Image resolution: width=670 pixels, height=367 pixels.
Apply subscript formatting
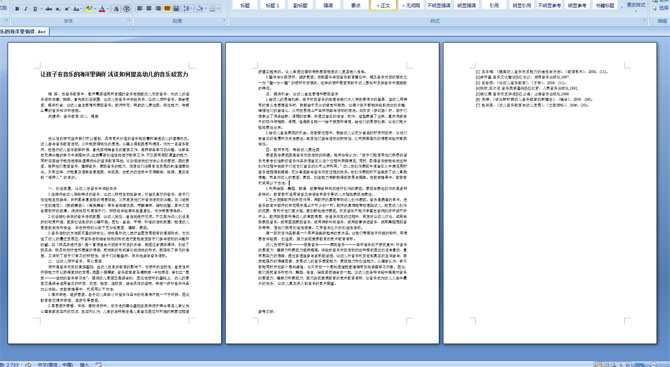click(58, 9)
